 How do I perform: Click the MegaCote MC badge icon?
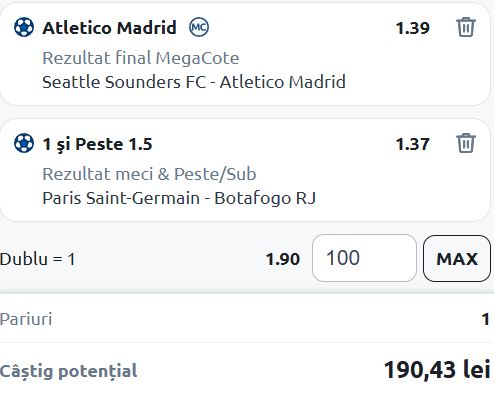tap(199, 27)
